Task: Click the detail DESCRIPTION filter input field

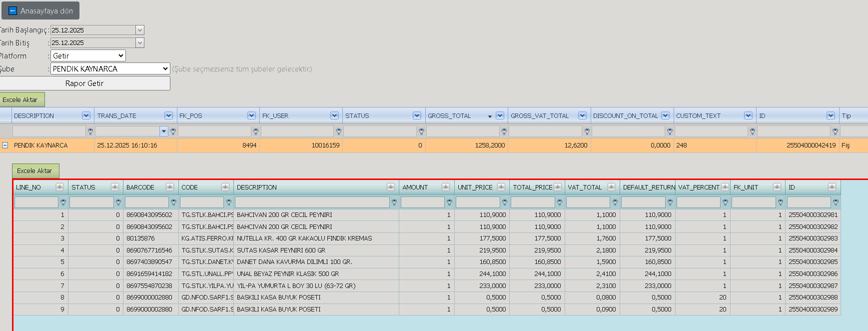Action: pos(312,202)
